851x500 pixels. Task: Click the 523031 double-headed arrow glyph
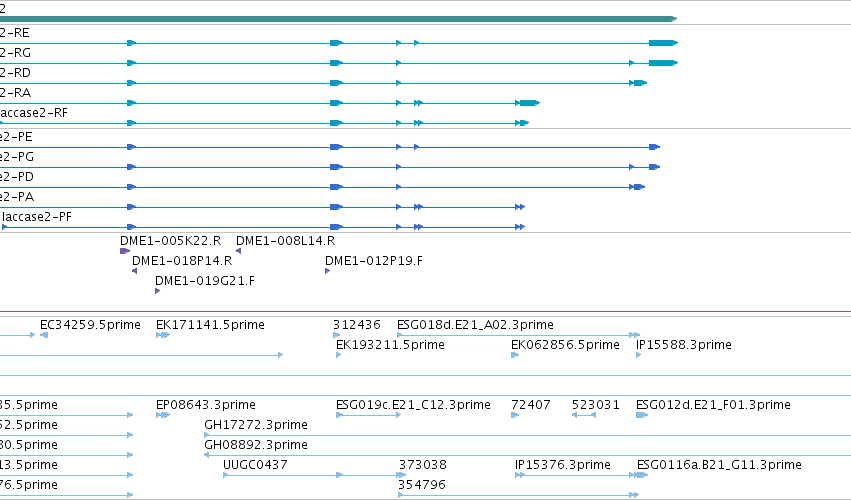tap(584, 415)
